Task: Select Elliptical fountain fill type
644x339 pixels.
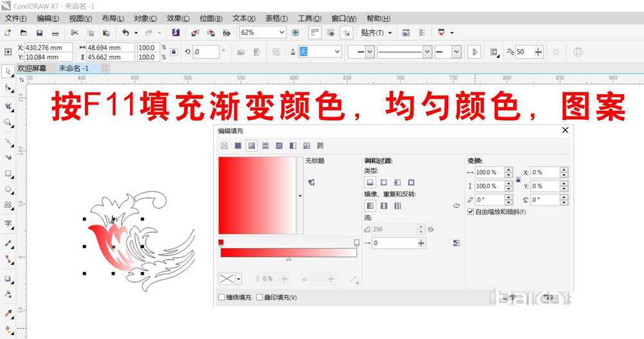Action: point(384,182)
